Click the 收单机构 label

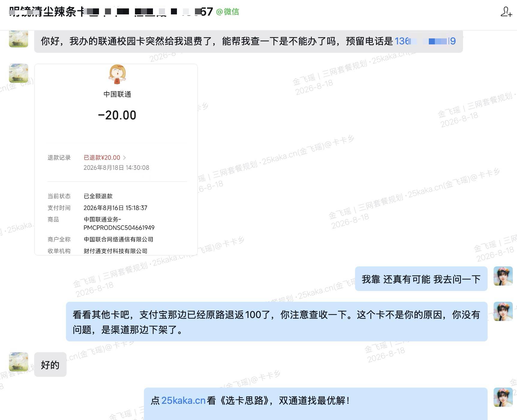[x=59, y=251]
